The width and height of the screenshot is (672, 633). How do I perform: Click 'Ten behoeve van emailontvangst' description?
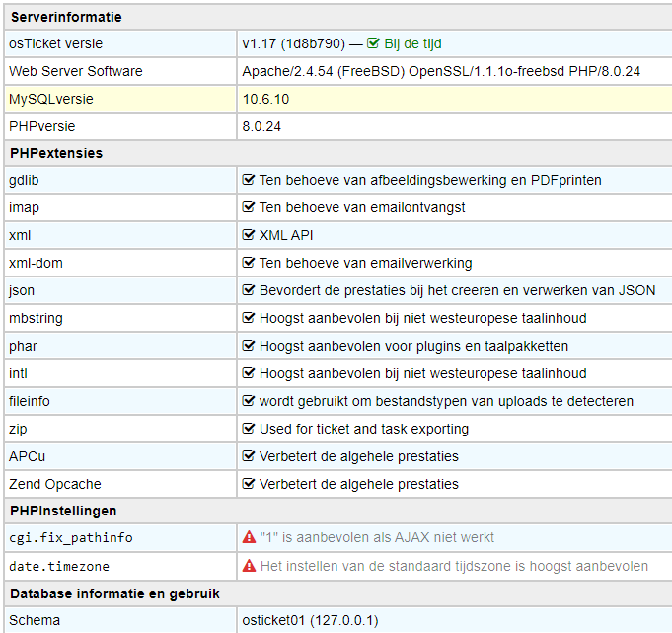pyautogui.click(x=362, y=207)
